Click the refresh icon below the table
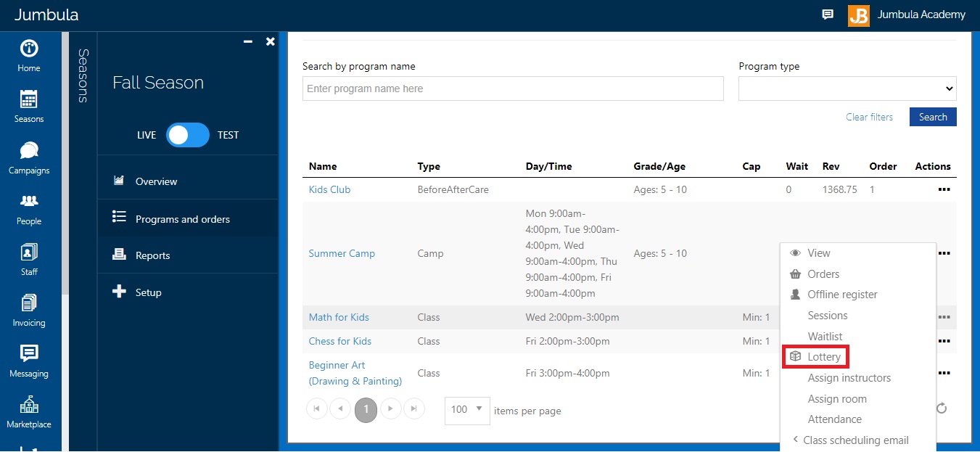The width and height of the screenshot is (980, 452). (942, 408)
